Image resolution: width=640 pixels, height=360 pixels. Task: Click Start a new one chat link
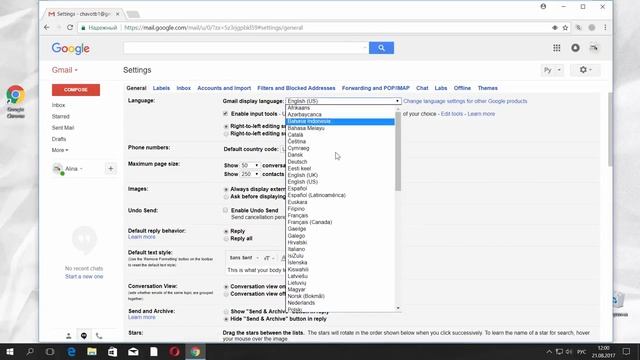(x=84, y=277)
